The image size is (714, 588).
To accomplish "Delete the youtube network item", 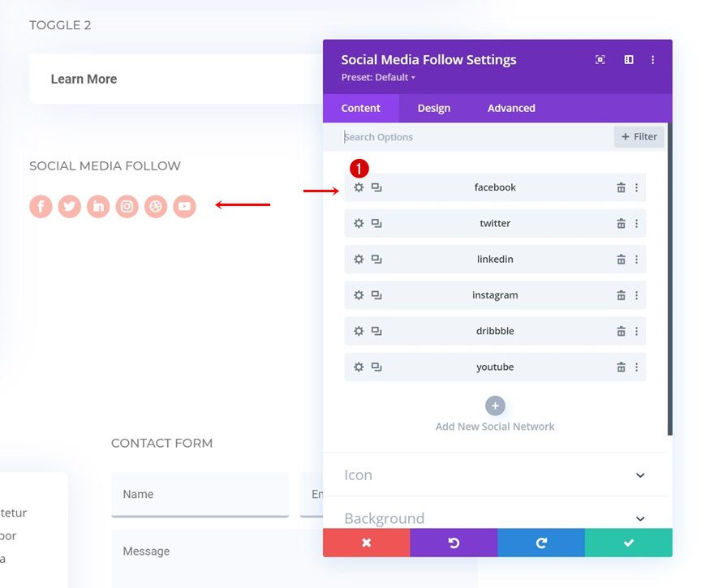I will 622,367.
